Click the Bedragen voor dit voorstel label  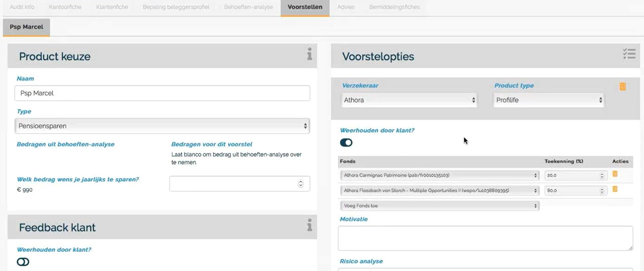[211, 144]
